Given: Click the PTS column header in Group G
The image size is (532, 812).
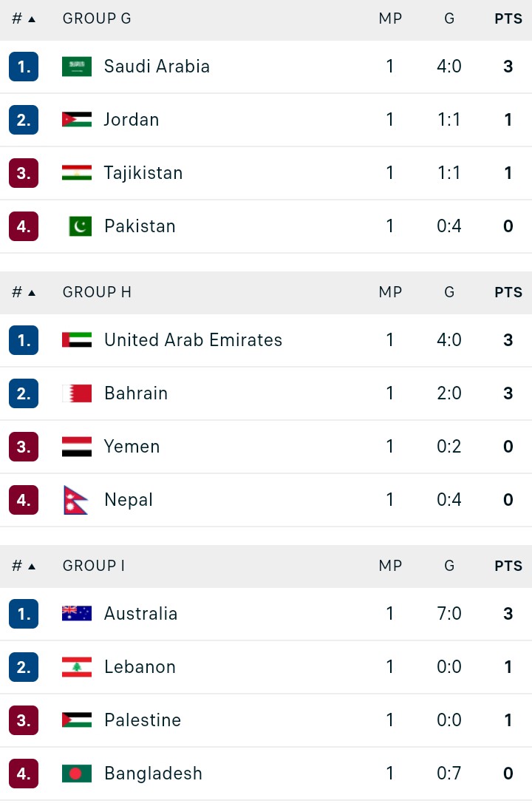Looking at the screenshot, I should (508, 19).
